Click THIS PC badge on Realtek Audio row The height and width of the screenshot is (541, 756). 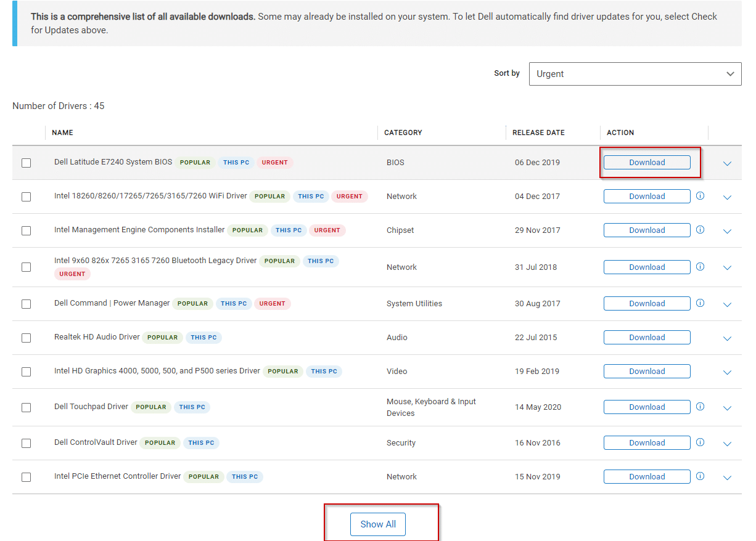click(203, 338)
